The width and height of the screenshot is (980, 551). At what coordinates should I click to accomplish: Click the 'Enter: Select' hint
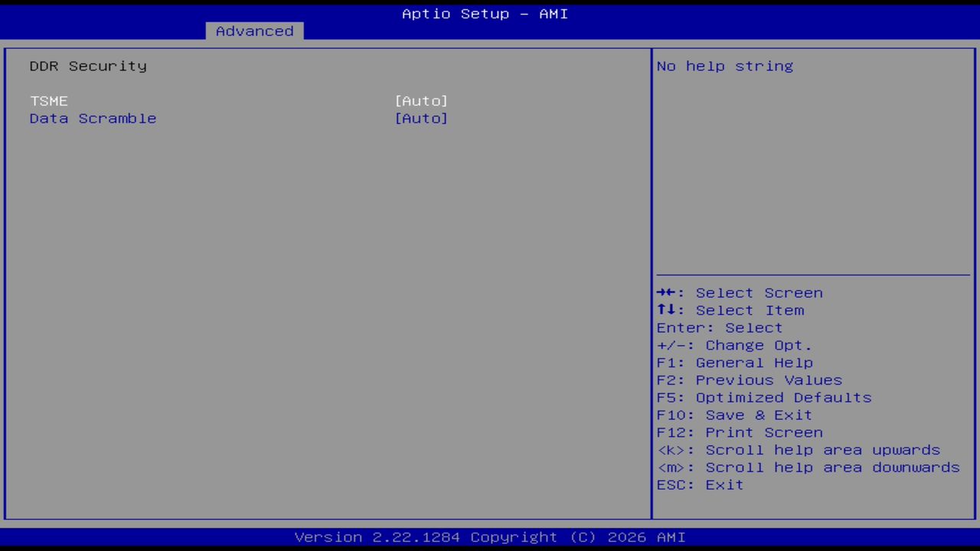tap(720, 328)
